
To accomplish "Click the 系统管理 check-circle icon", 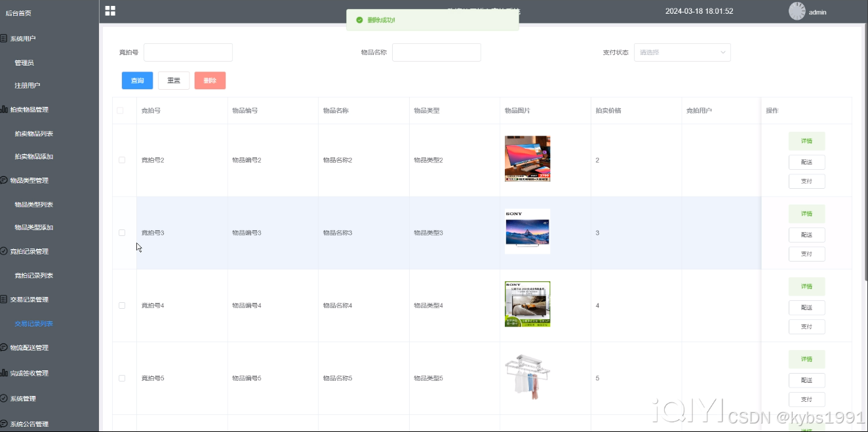I will [4, 399].
